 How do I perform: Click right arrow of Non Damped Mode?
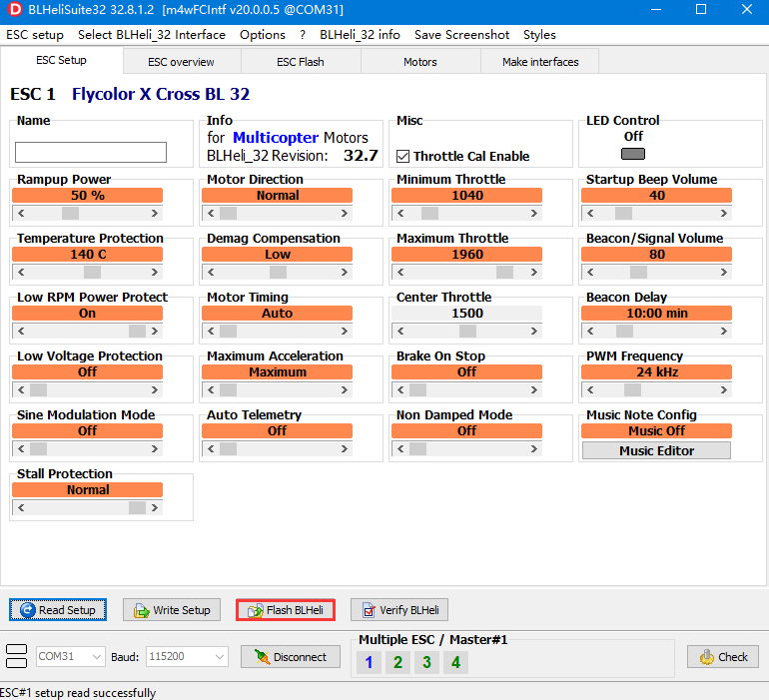(x=534, y=448)
